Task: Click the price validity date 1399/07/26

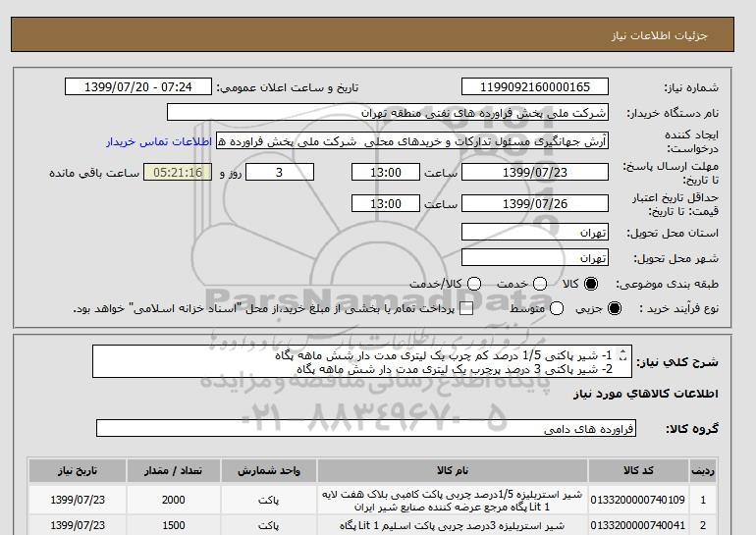Action: (x=535, y=203)
